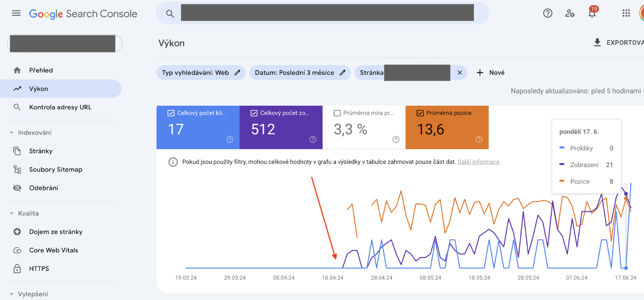Click the 3,3 % average CTR value

350,130
